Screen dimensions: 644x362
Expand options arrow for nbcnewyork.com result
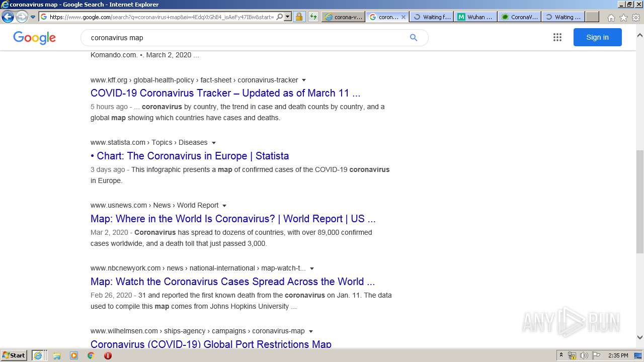pyautogui.click(x=312, y=268)
